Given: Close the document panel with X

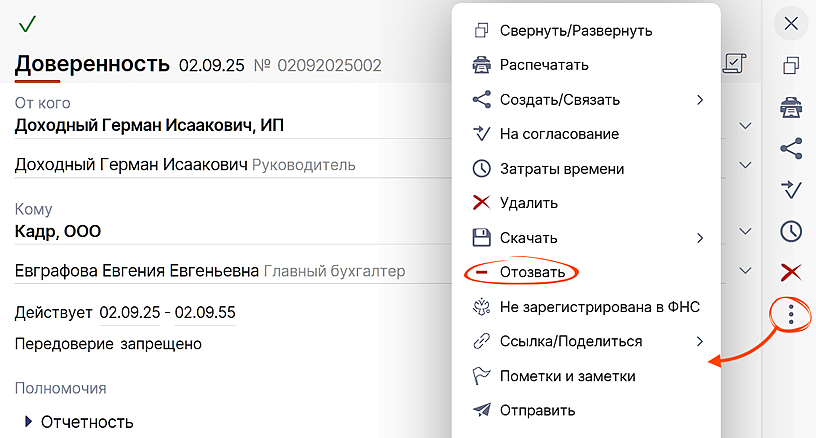Looking at the screenshot, I should pos(791,24).
